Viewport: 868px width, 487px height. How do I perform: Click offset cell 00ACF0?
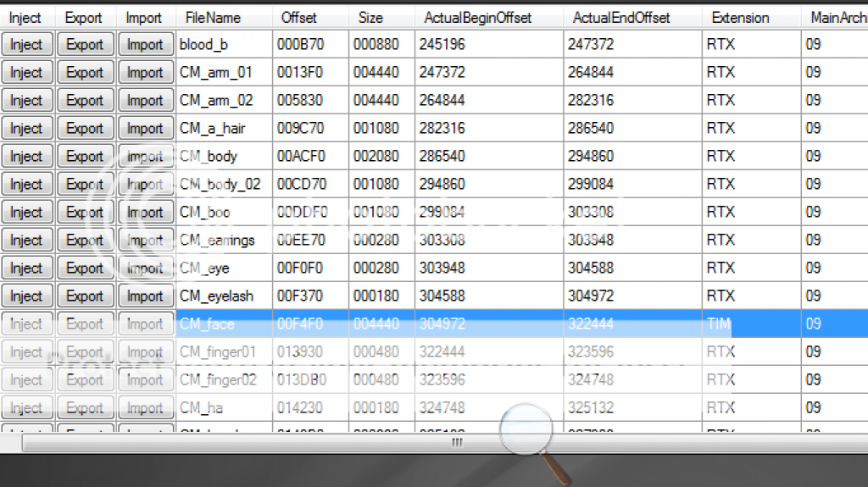[310, 156]
